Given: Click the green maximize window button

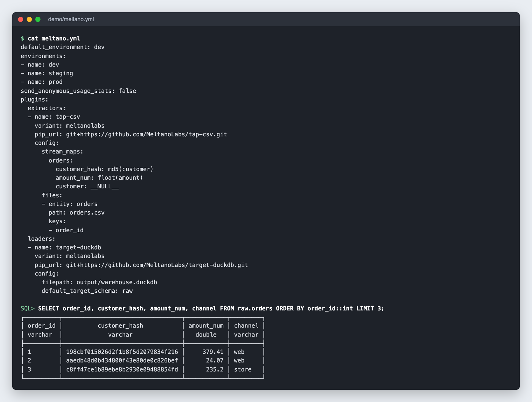Looking at the screenshot, I should pos(38,19).
